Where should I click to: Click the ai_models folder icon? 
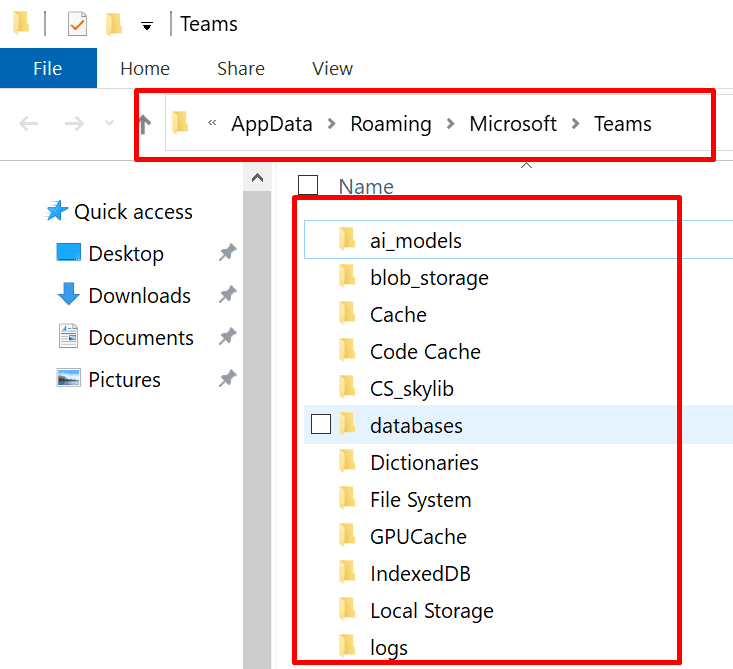click(x=347, y=238)
